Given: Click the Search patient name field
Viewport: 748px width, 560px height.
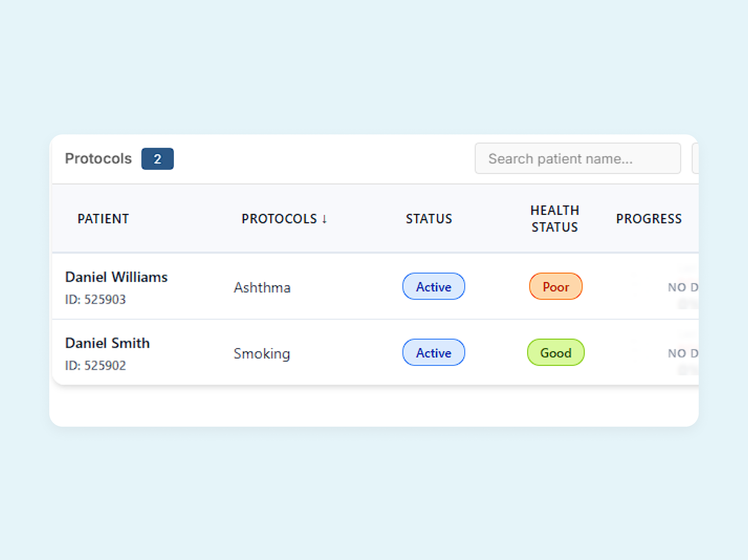Looking at the screenshot, I should 577,158.
